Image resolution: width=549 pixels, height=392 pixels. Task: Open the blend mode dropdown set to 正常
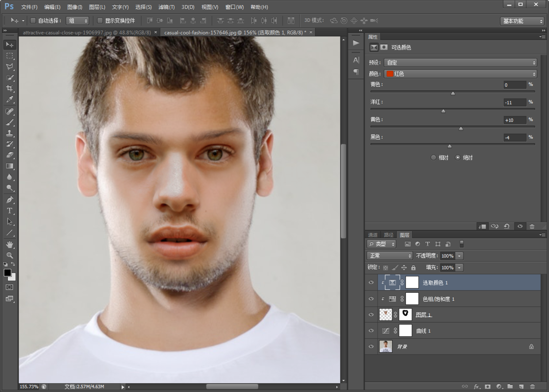tap(390, 256)
